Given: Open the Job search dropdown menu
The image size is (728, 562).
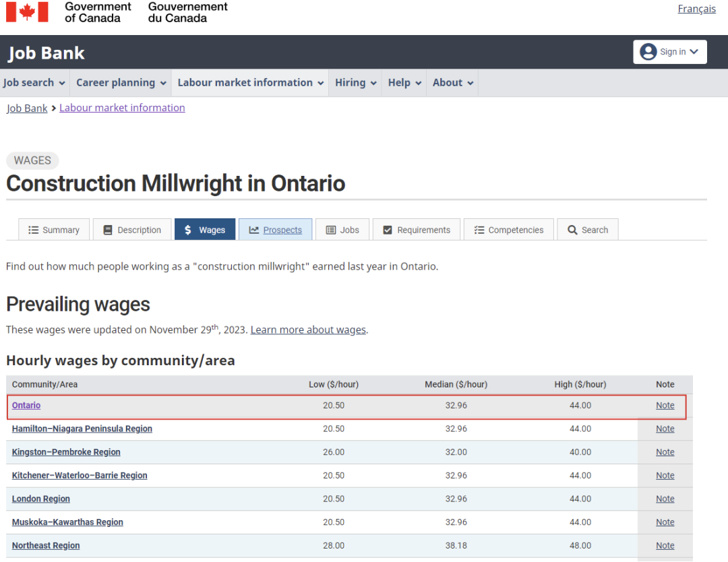Looking at the screenshot, I should coord(34,83).
